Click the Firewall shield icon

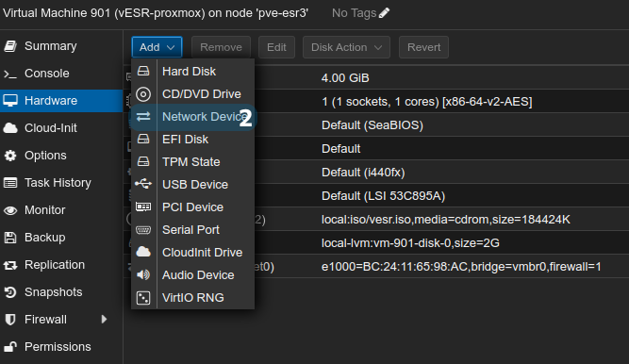(x=10, y=320)
